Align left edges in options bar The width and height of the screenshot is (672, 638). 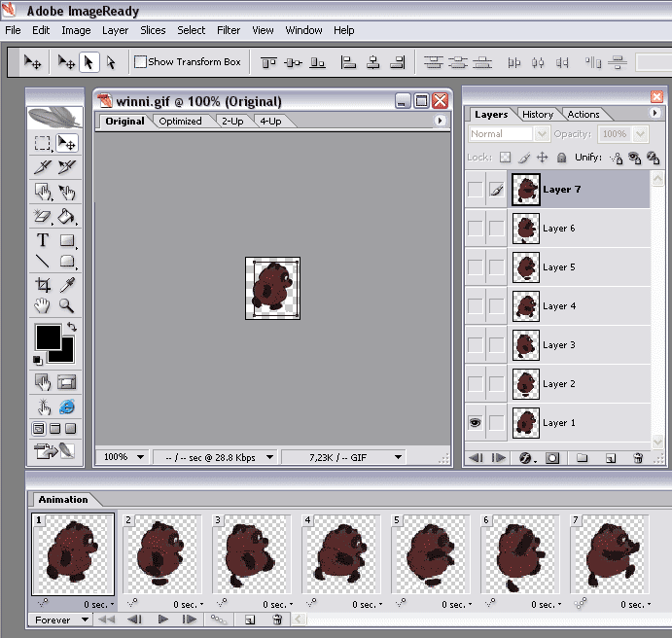point(348,62)
